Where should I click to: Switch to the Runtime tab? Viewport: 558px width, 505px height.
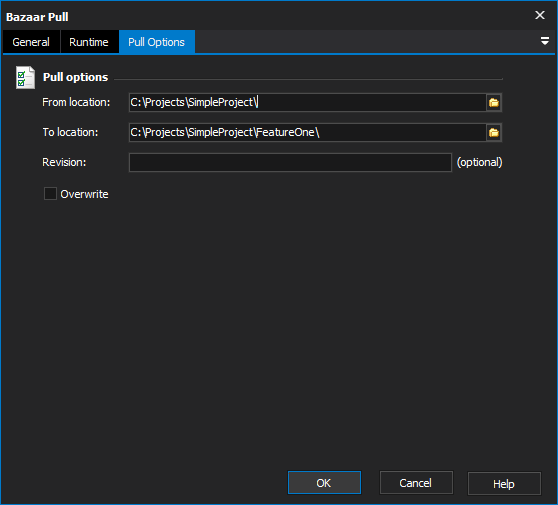[89, 42]
